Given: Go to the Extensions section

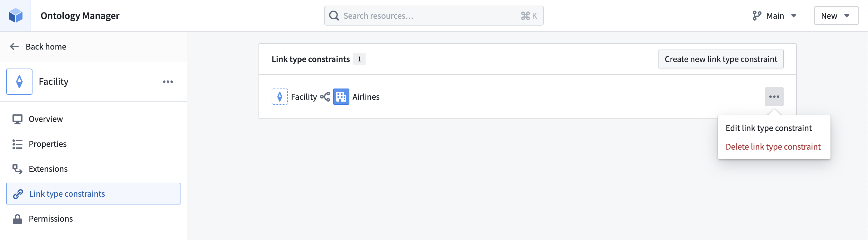Looking at the screenshot, I should 93,169.
